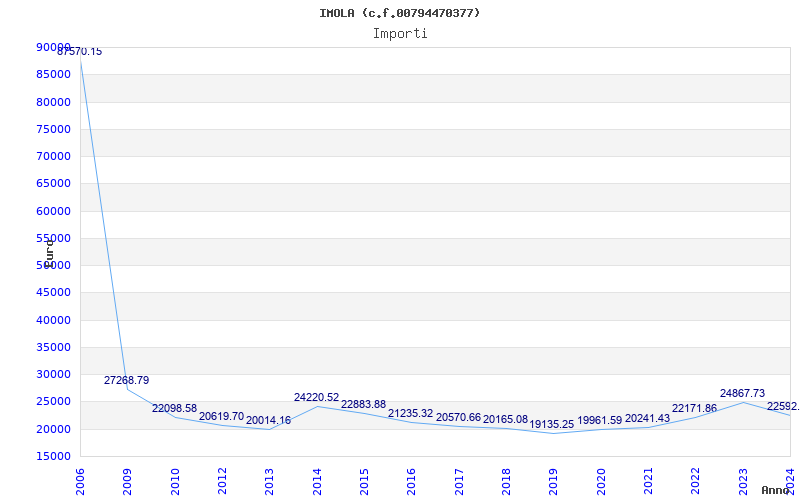Viewport: 800px width, 500px height.
Task: Click the 2023 x-axis year label
Action: [x=743, y=482]
